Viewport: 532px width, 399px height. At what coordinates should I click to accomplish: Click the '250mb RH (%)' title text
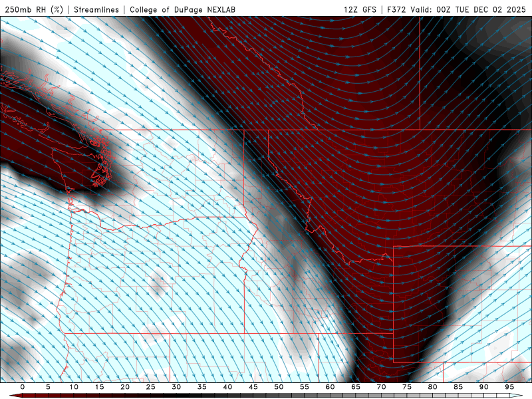pyautogui.click(x=34, y=9)
